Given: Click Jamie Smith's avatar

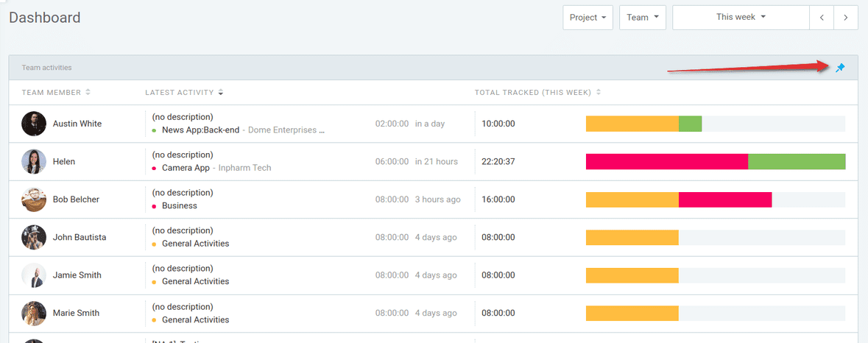Looking at the screenshot, I should coord(34,275).
